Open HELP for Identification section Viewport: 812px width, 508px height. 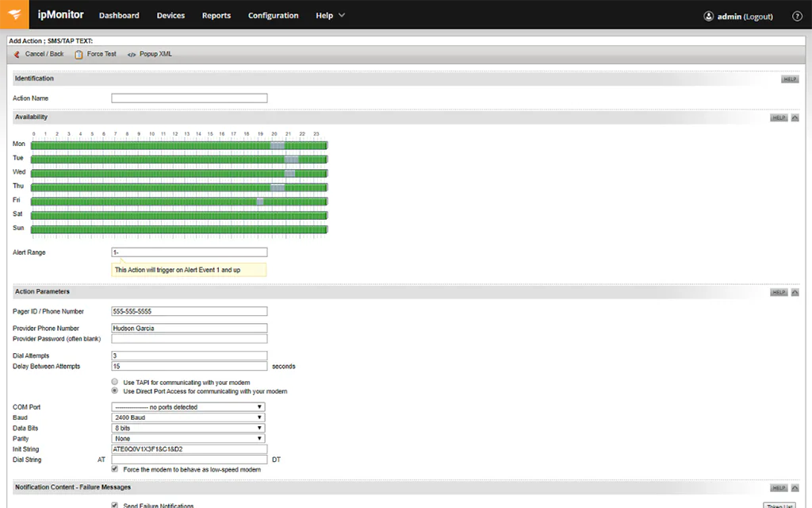(790, 79)
